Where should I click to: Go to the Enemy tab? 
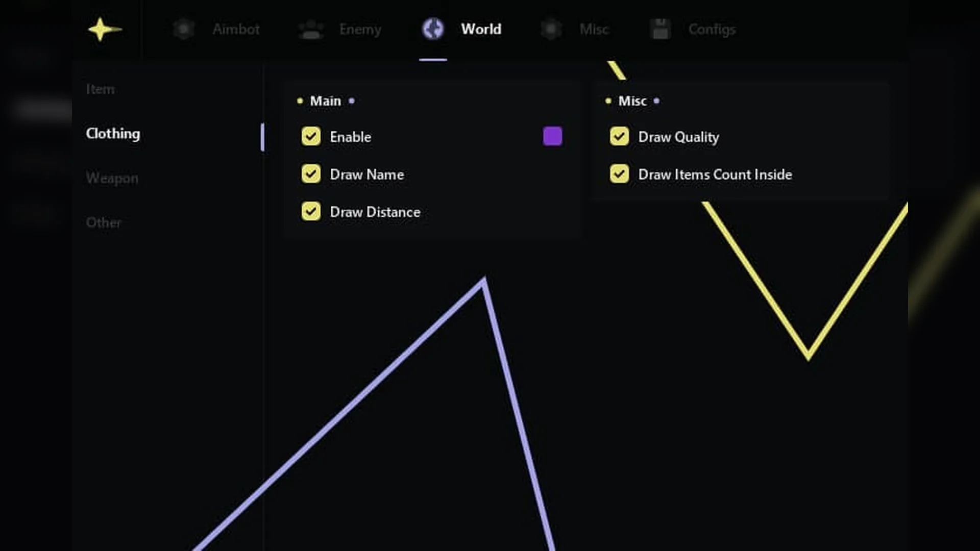pyautogui.click(x=360, y=30)
